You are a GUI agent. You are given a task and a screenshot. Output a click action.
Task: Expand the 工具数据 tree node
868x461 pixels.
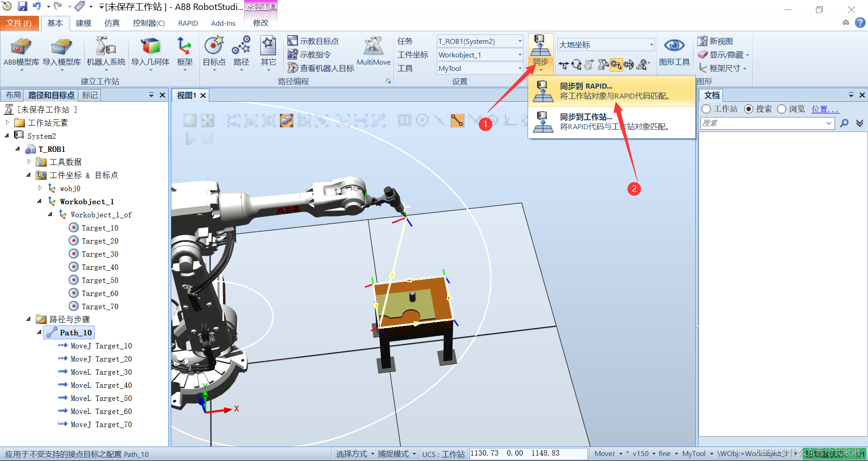[x=29, y=162]
